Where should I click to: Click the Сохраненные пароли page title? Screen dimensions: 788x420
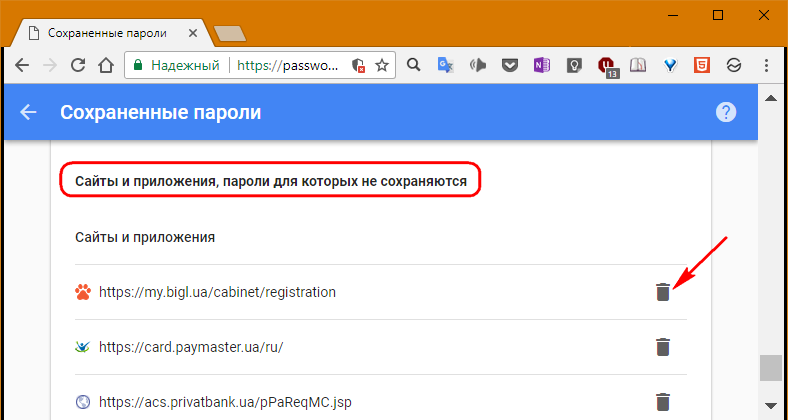coord(160,113)
